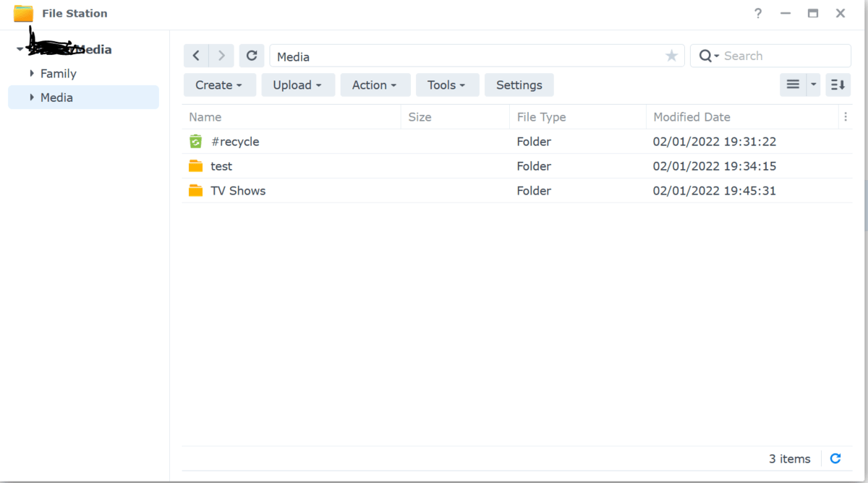Open File Station help via the question mark
This screenshot has width=868, height=483.
(x=757, y=13)
